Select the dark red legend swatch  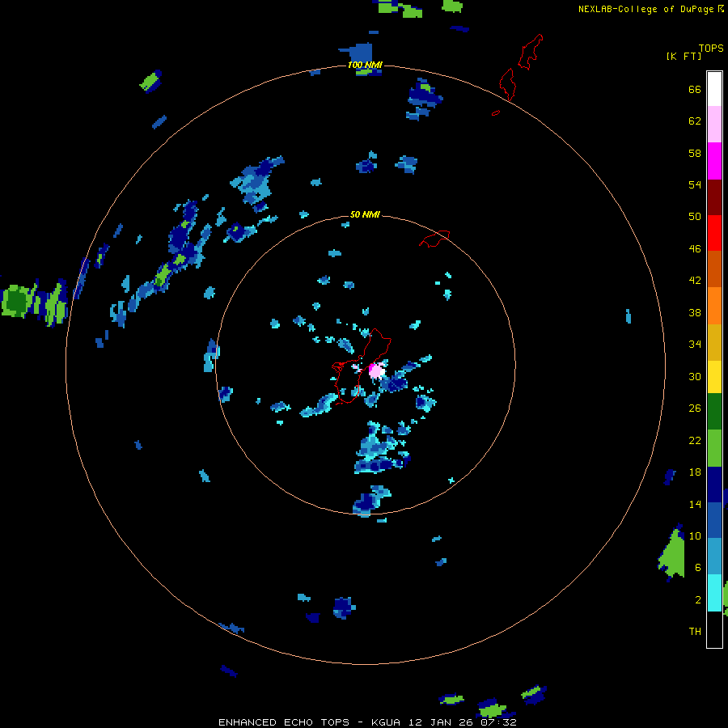(714, 197)
